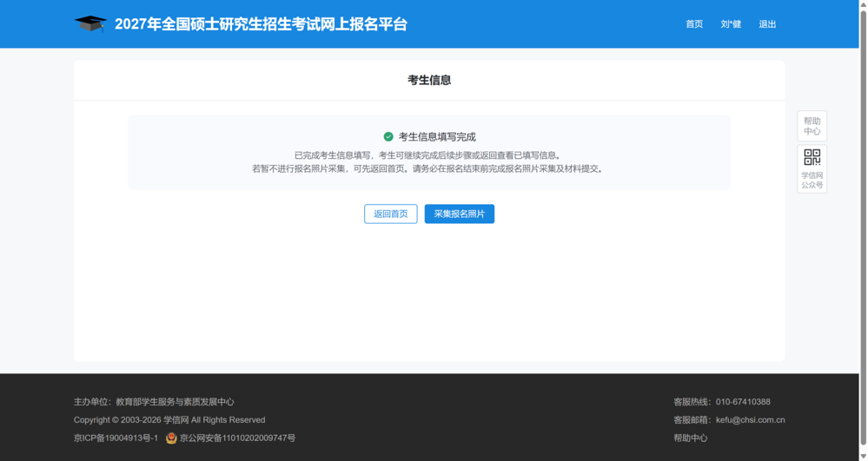Click the platform title 2027年全国硕士研究生招生考试网上报名平台
Screen dimensions: 868x461
click(261, 24)
